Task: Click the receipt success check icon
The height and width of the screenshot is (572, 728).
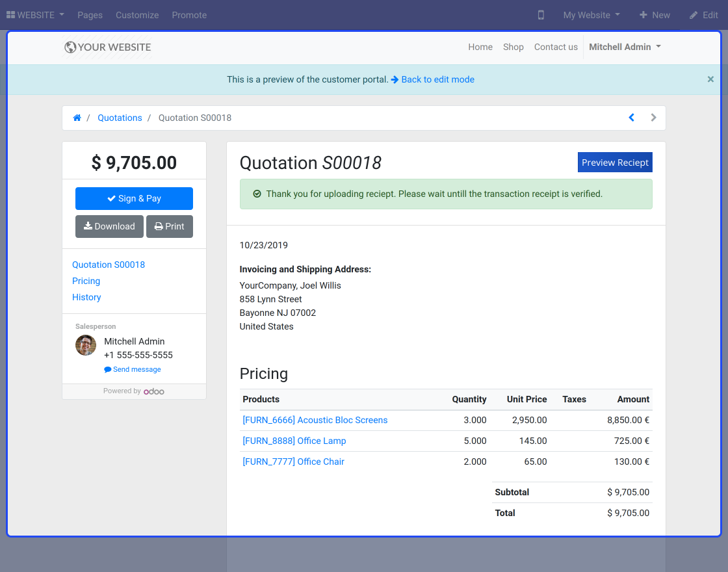Action: click(x=257, y=194)
